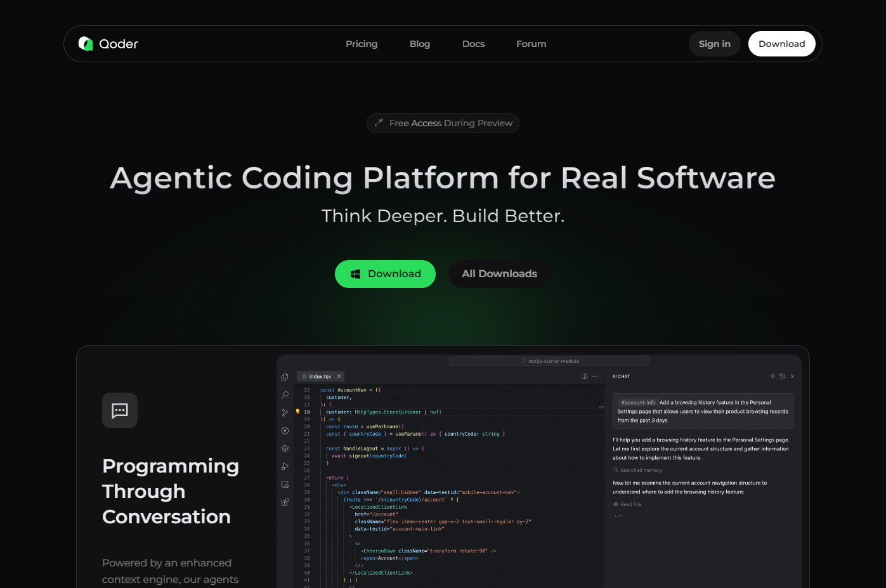Click the node cluster icon in sidebar

point(285,448)
